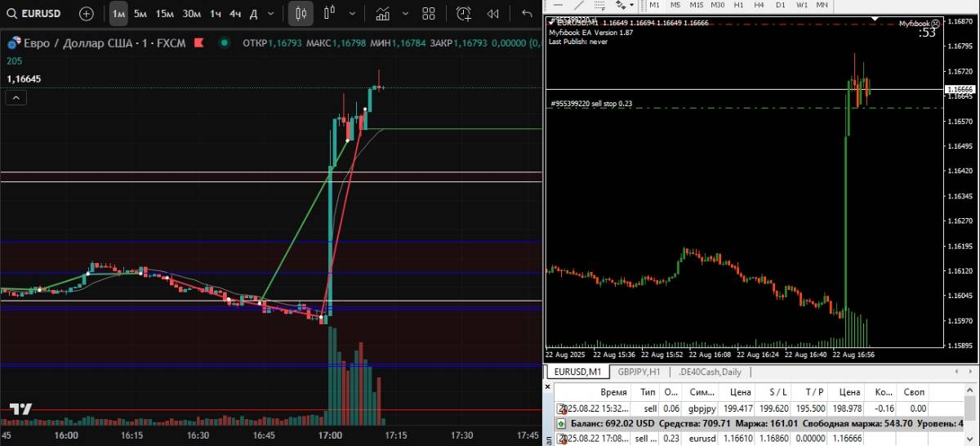This screenshot has height=446, width=980.
Task: Click the create alert clock icon
Action: click(x=464, y=13)
